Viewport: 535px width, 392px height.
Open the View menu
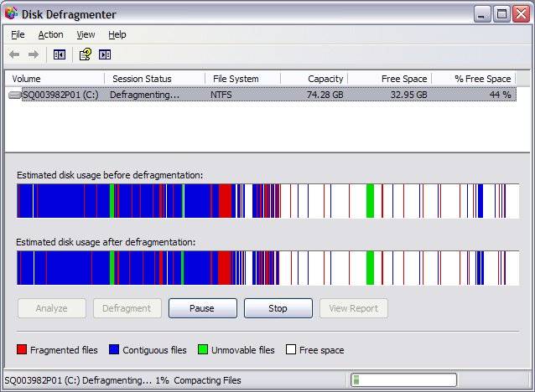click(x=86, y=34)
